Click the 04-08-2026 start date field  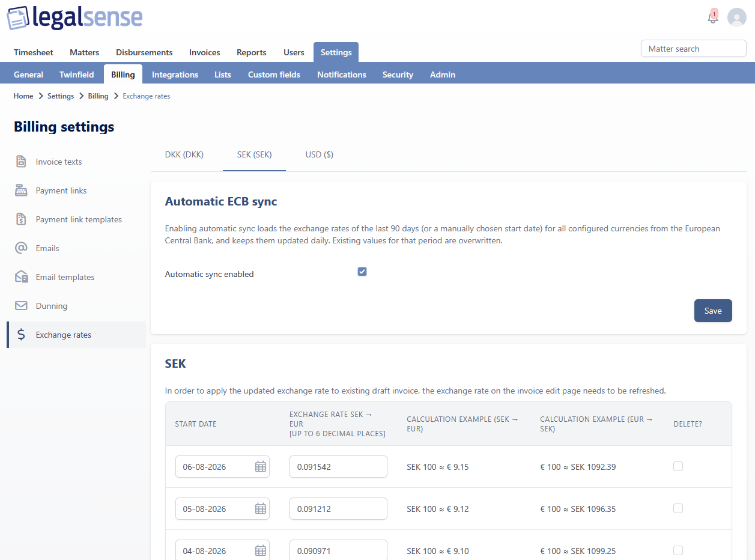(x=222, y=550)
